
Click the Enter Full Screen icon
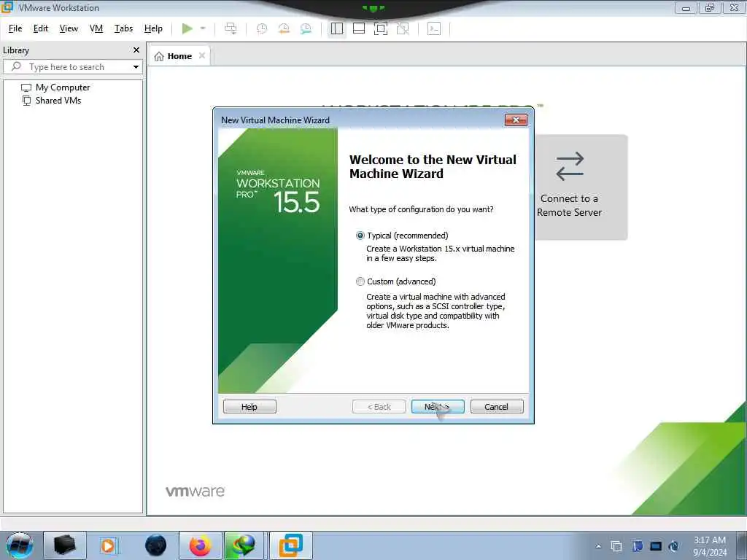point(381,28)
